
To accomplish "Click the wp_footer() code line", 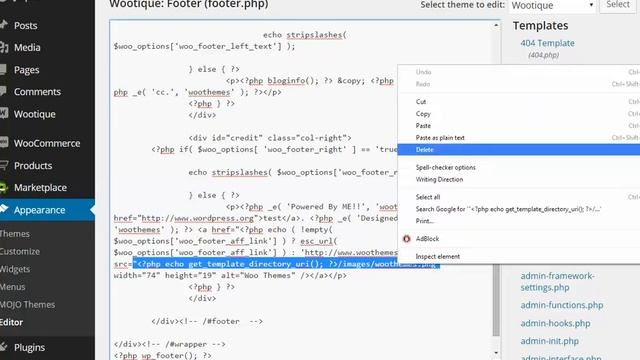I will pos(162,356).
